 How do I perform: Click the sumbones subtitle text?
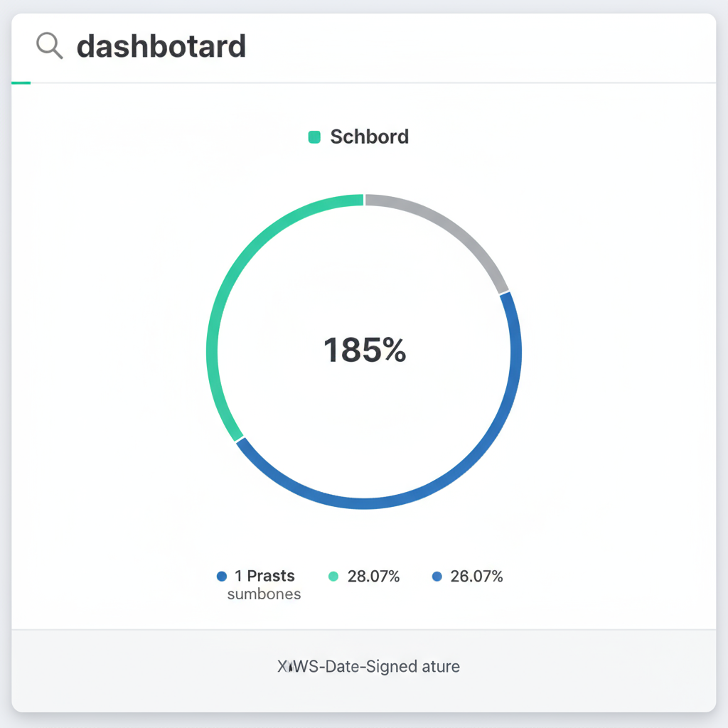point(264,594)
